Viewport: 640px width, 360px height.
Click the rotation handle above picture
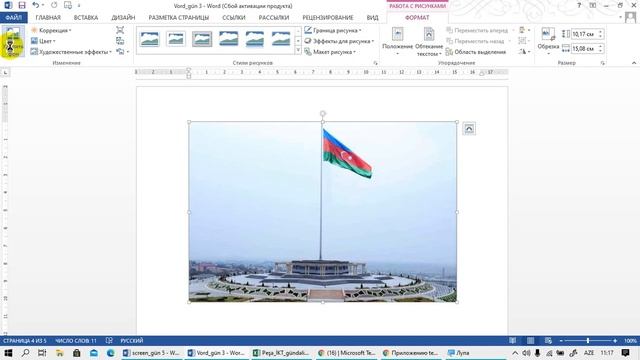pos(322,113)
